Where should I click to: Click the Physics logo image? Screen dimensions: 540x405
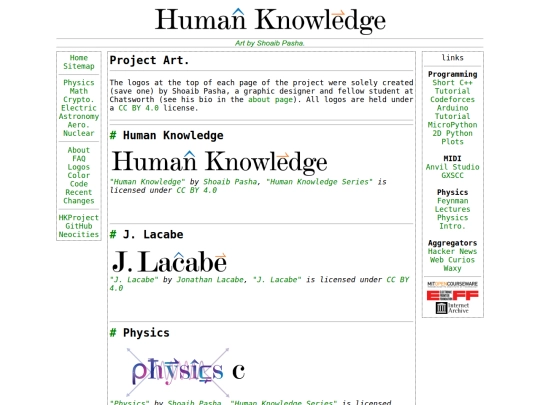(185, 372)
